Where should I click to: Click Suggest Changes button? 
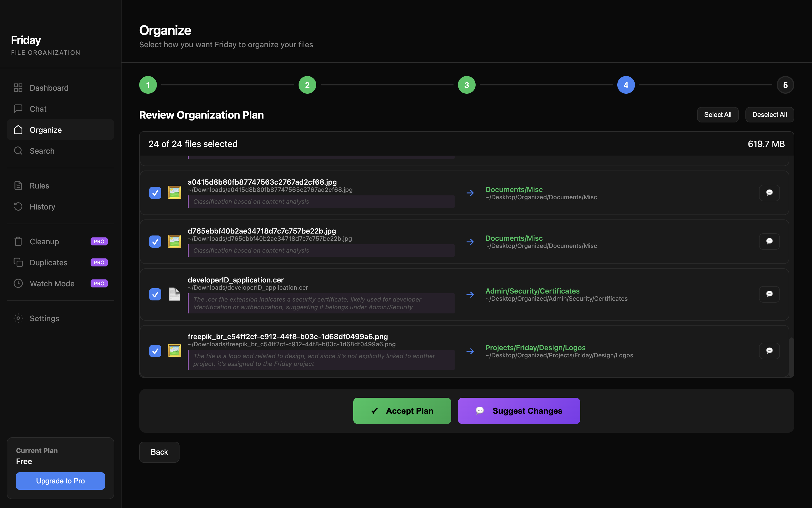click(x=519, y=410)
